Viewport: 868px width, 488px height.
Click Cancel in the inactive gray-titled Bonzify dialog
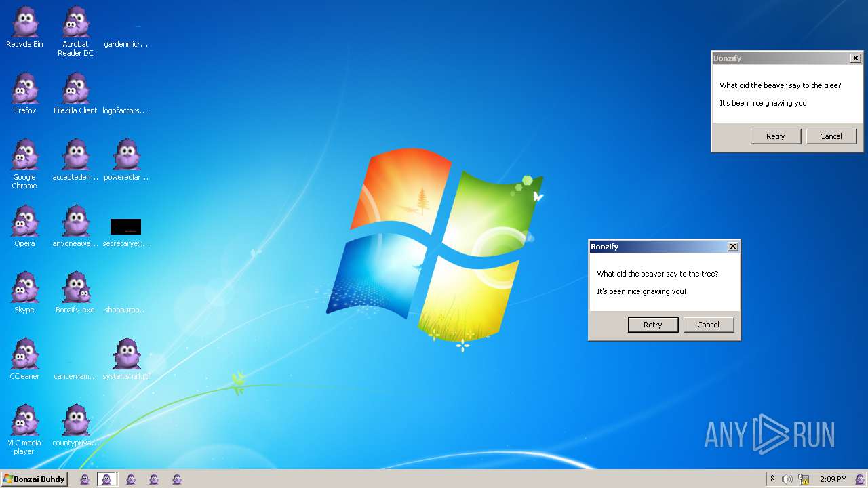[831, 136]
